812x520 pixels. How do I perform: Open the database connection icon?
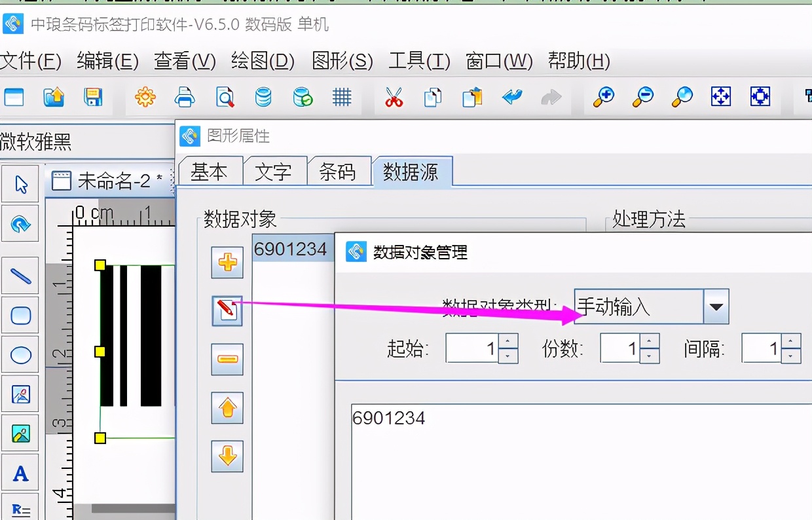pyautogui.click(x=263, y=96)
